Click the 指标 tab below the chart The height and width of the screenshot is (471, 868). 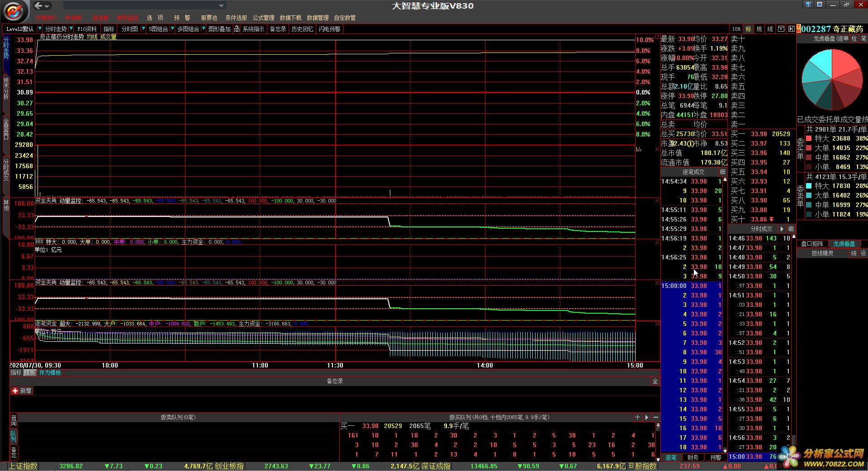click(x=16, y=373)
